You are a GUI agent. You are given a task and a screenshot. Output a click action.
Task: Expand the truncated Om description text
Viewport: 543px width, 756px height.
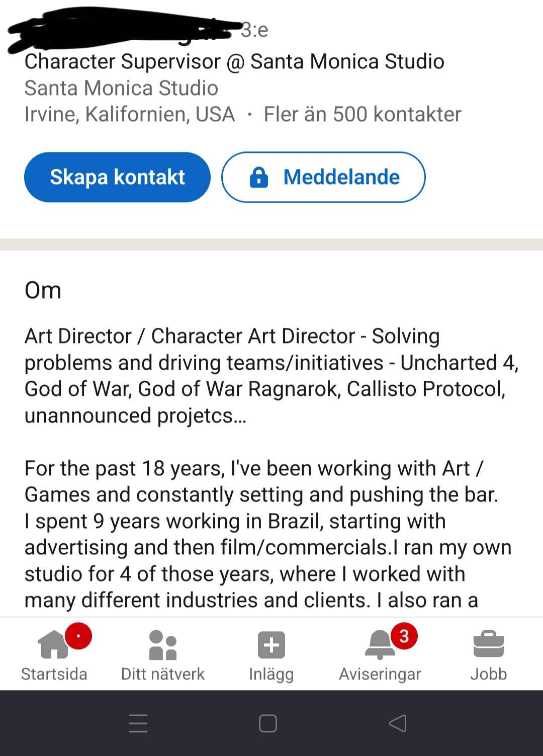[271, 533]
